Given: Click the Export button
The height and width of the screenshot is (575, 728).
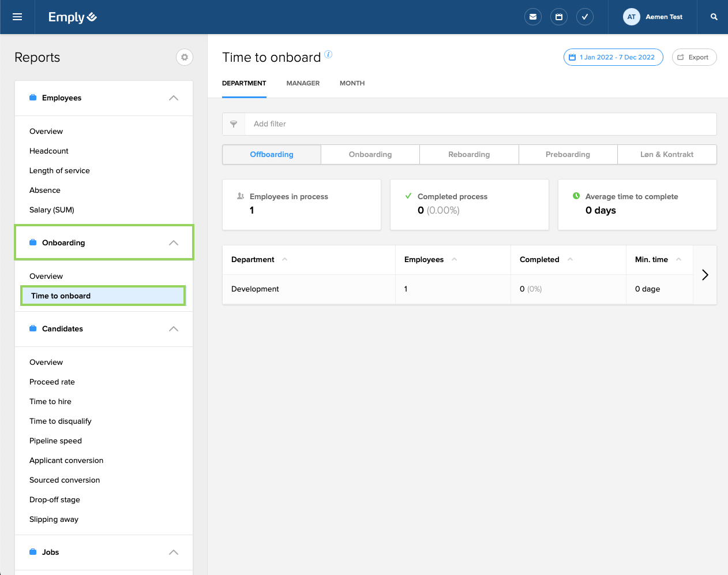Looking at the screenshot, I should [694, 57].
